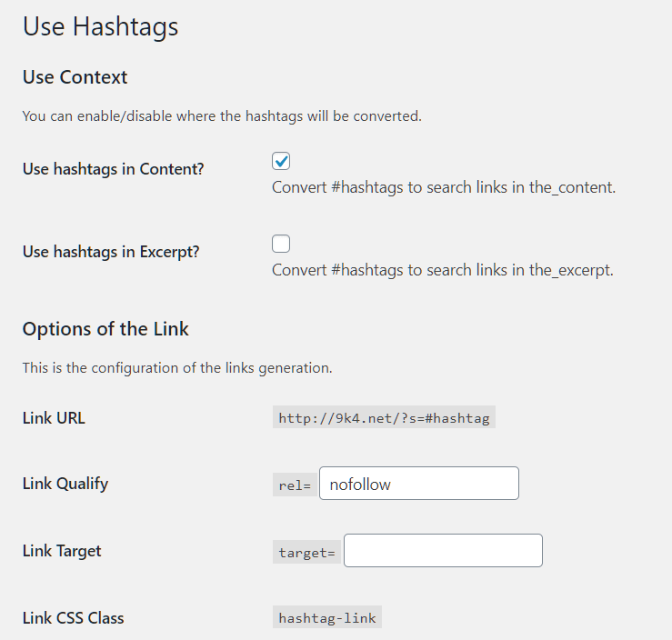672x640 pixels.
Task: Uncheck the Use hashtags in Content checkbox
Action: coord(281,161)
